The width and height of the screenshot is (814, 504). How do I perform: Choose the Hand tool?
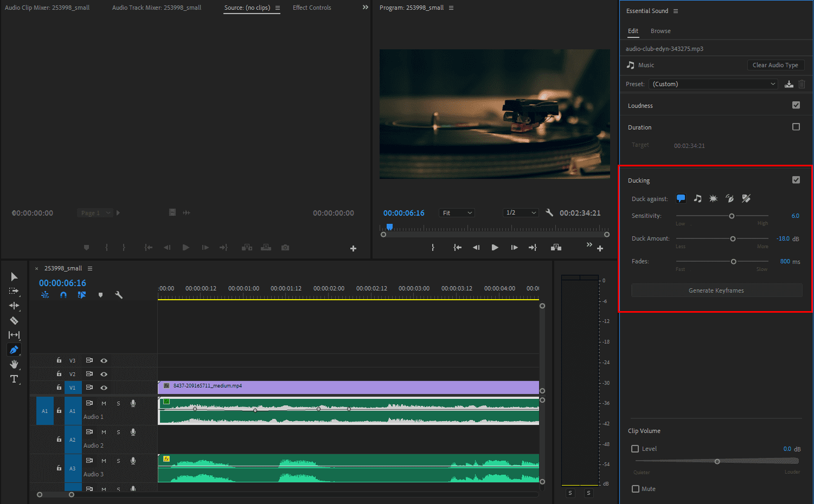pyautogui.click(x=14, y=364)
